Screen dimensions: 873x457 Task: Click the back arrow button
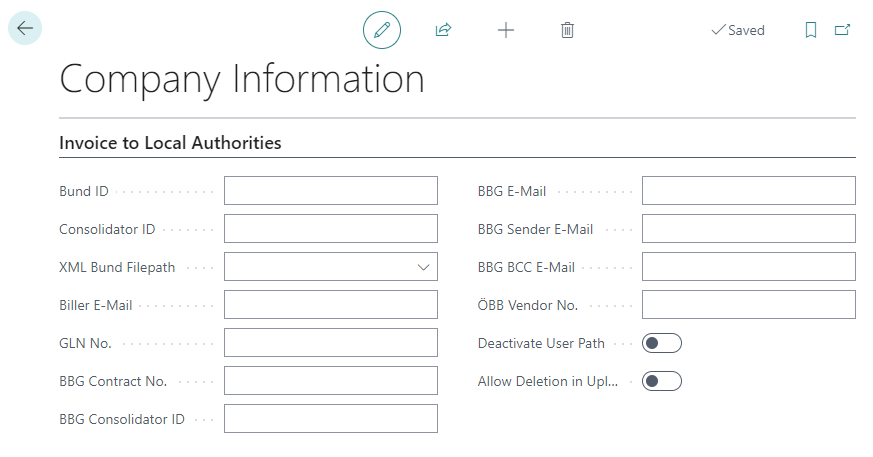tap(25, 29)
